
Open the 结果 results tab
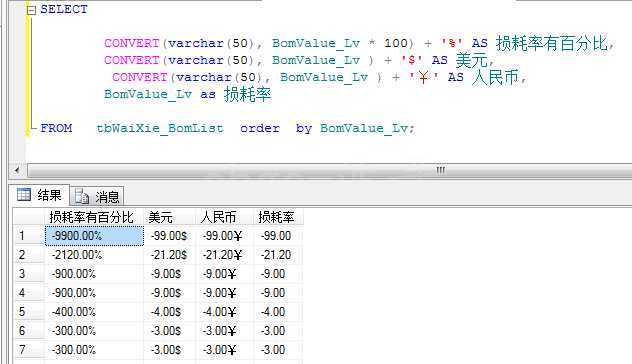[x=40, y=196]
